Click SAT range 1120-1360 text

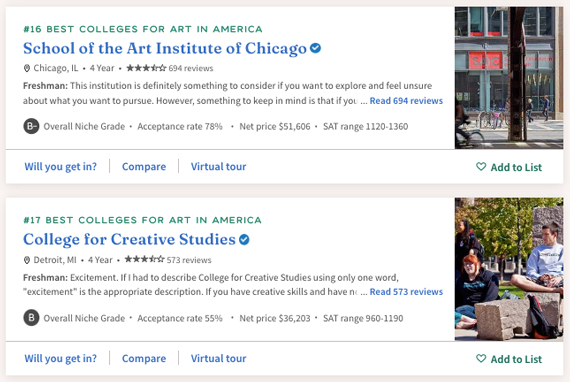[x=366, y=126]
